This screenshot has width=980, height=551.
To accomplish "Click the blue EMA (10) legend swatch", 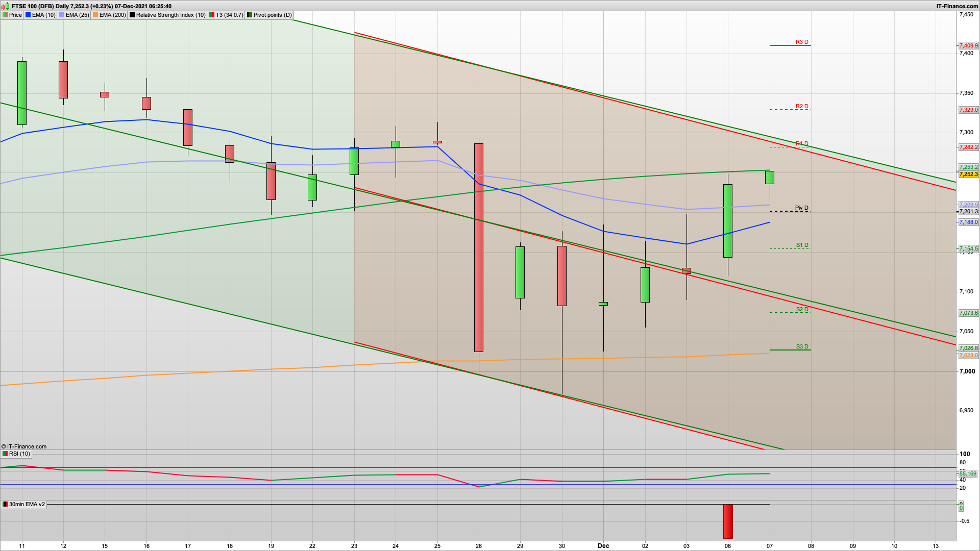I will tap(28, 15).
